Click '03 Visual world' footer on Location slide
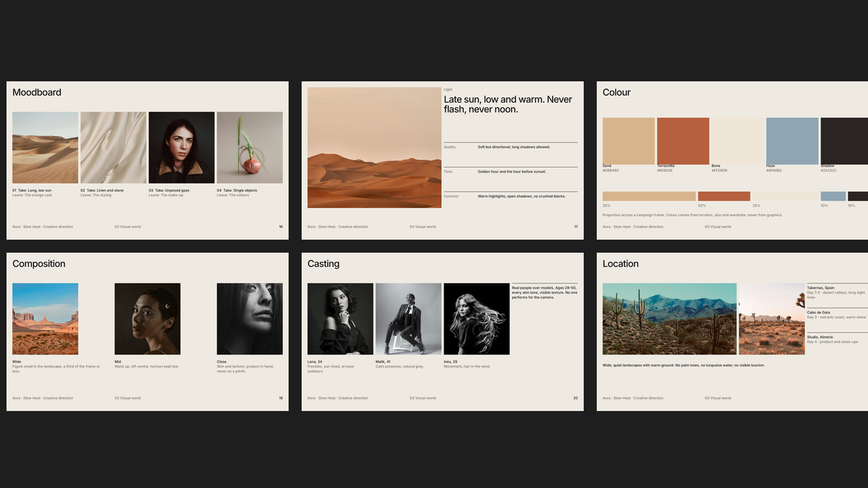The height and width of the screenshot is (488, 868). tap(718, 398)
